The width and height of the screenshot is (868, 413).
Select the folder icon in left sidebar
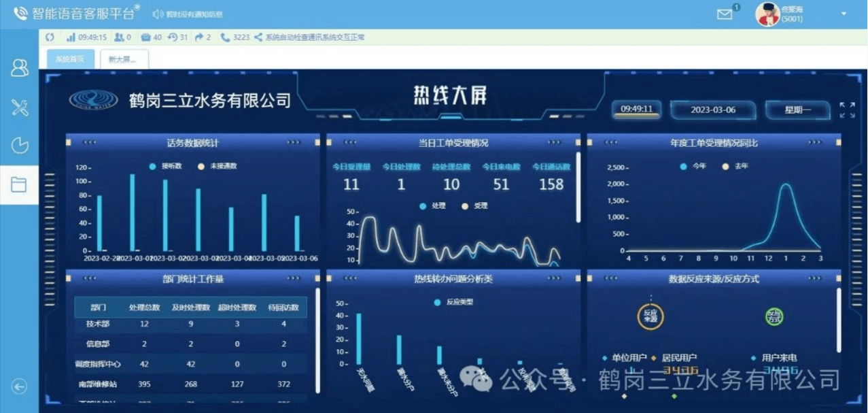[x=19, y=184]
